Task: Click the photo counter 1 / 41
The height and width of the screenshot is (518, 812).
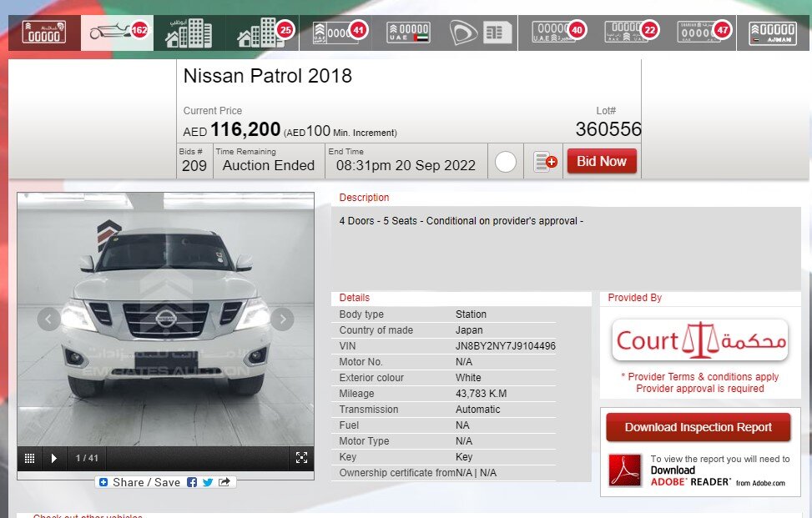Action: 87,458
